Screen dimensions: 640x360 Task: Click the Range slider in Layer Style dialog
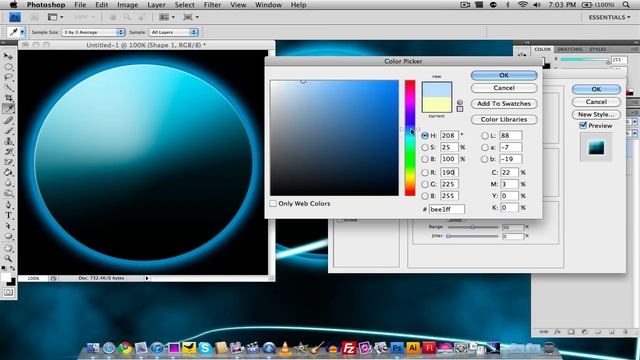pyautogui.click(x=473, y=227)
